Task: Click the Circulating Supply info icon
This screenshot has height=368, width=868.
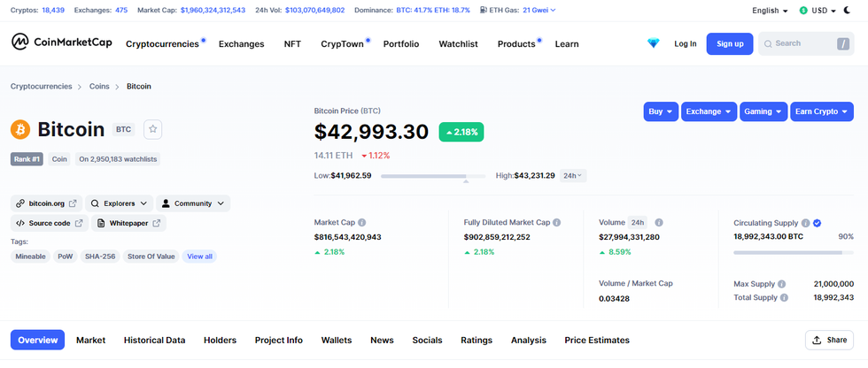Action: (x=805, y=223)
